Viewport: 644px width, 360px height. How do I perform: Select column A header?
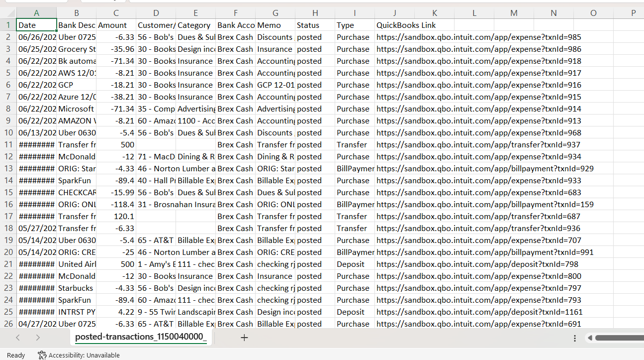click(36, 13)
